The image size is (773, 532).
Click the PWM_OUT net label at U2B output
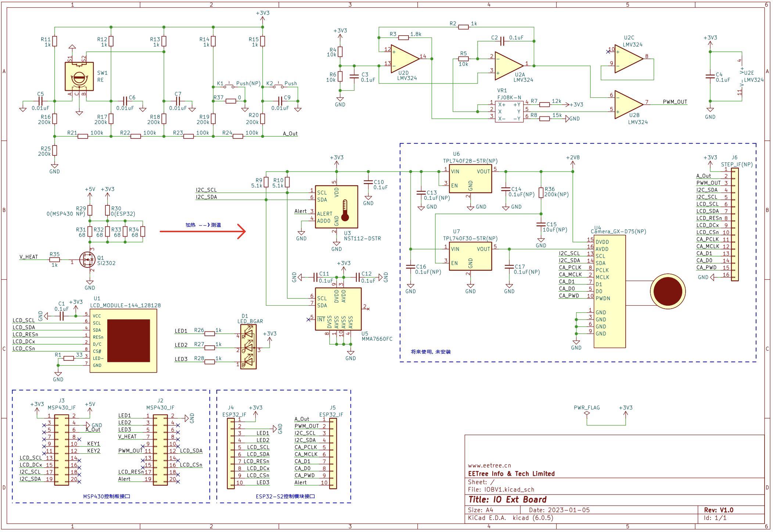coord(675,102)
